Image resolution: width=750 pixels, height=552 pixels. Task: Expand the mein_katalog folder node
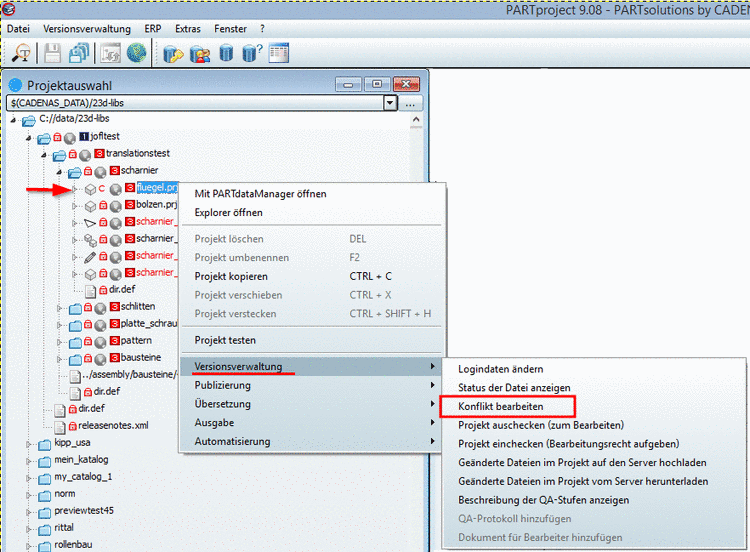tap(29, 462)
